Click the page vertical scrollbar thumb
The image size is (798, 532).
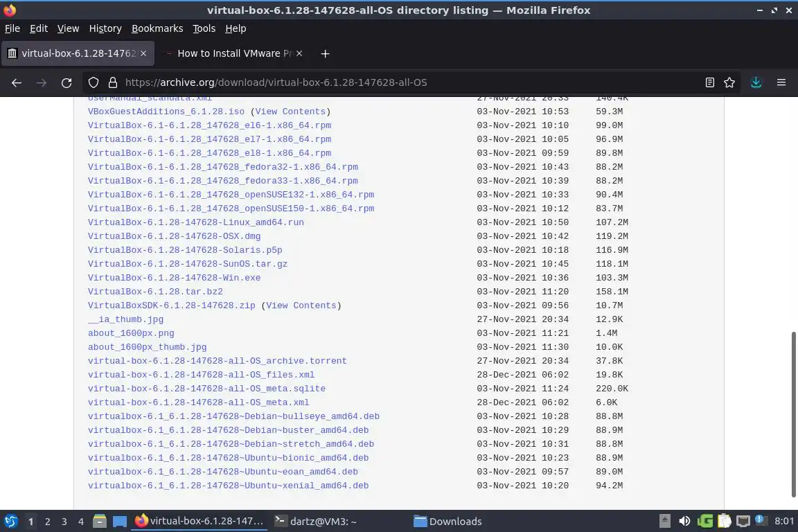coord(793,414)
